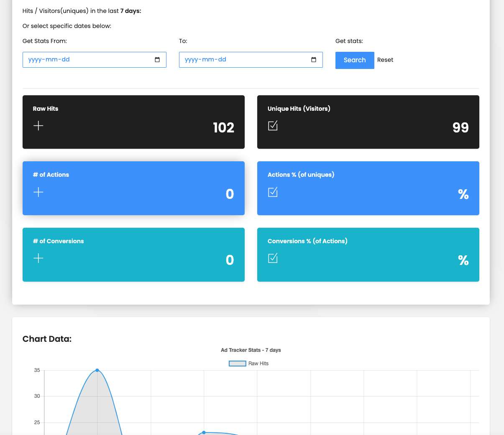The image size is (504, 435).
Task: Click the Ad Tracker Stats chart title
Action: coord(251,350)
